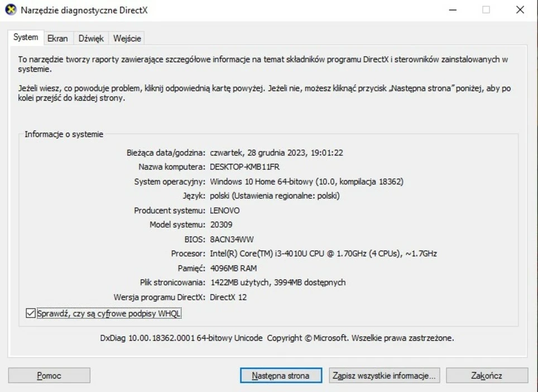
Task: Click the Zakończ button
Action: pyautogui.click(x=487, y=375)
